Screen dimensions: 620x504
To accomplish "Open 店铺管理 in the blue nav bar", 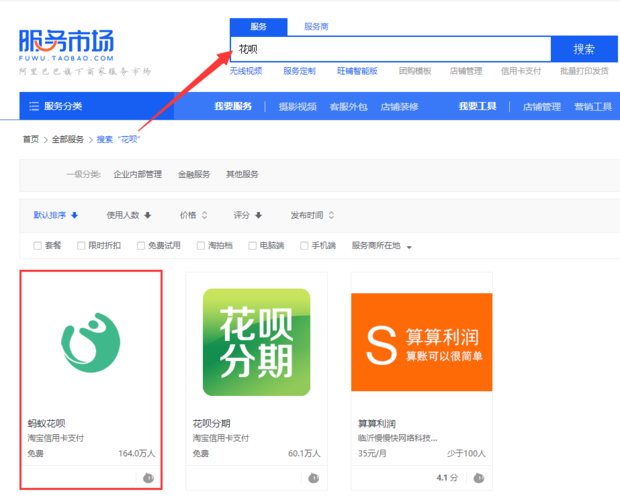I will (542, 106).
